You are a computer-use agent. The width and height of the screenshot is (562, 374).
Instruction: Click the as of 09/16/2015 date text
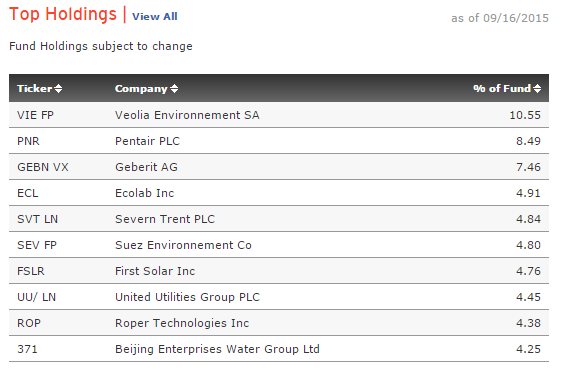(x=500, y=18)
